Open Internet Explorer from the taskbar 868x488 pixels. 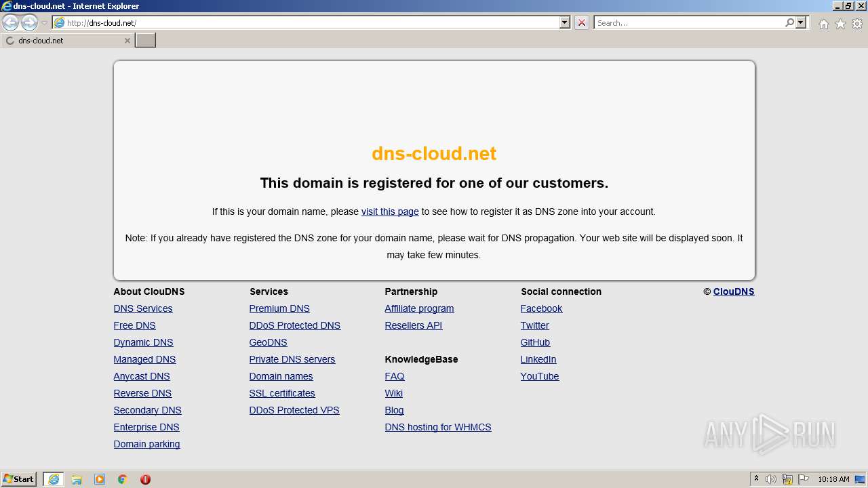[x=54, y=479]
